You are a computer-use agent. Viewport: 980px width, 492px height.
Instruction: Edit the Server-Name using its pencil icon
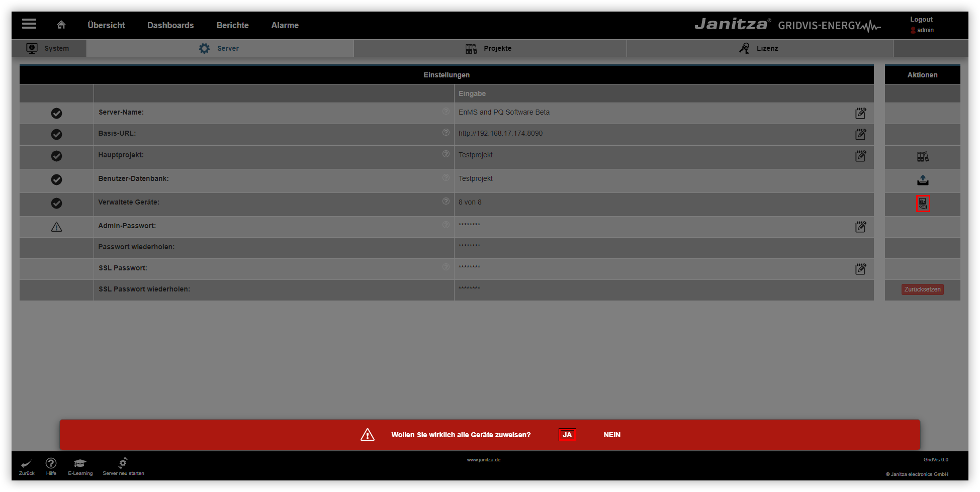click(860, 113)
